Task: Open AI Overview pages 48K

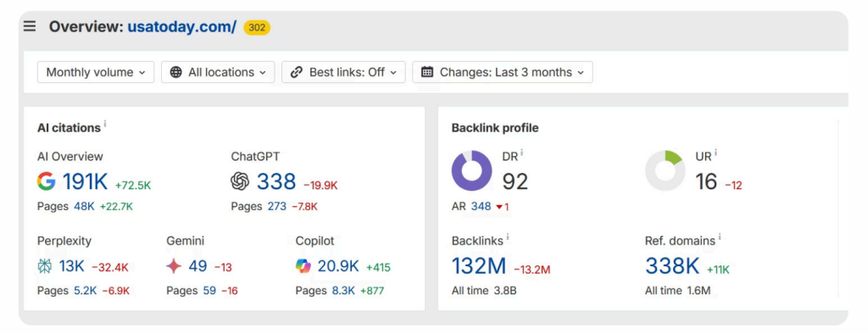Action: [85, 207]
